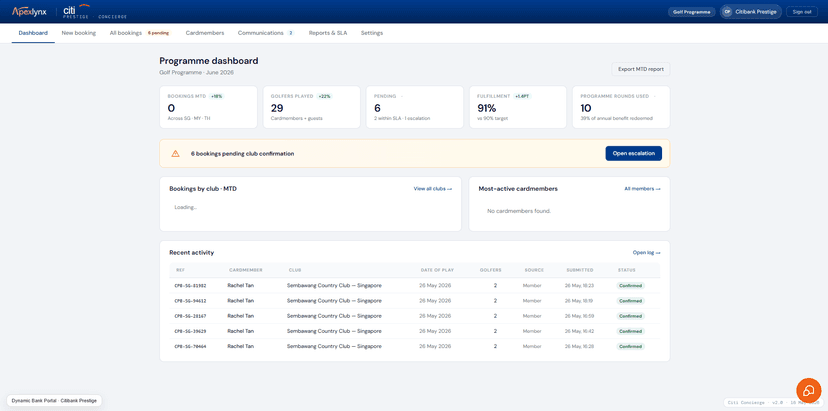Viewport: 828px width, 411px height.
Task: Click Export MTD report
Action: (x=641, y=69)
